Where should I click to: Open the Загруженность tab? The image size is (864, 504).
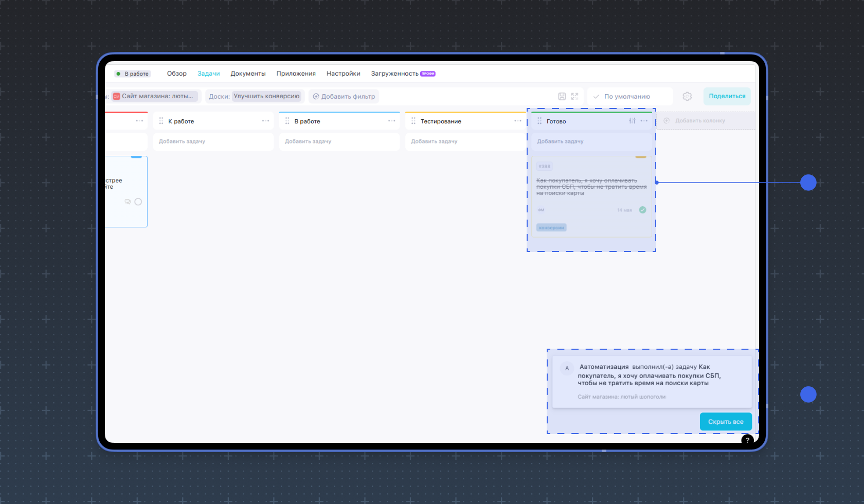tap(394, 74)
